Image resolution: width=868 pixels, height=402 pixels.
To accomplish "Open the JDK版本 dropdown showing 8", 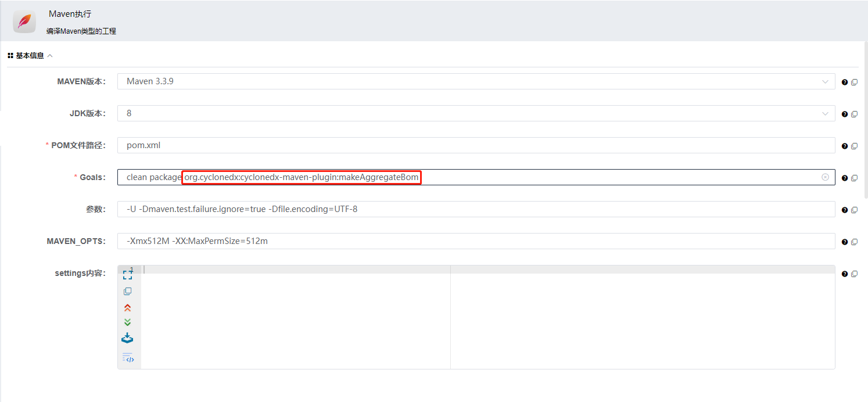I will pos(476,113).
